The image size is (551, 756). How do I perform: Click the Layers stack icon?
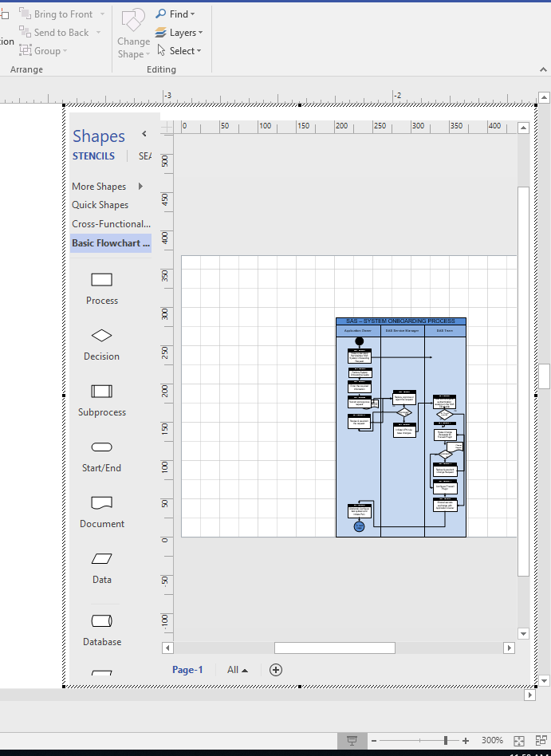pyautogui.click(x=160, y=33)
